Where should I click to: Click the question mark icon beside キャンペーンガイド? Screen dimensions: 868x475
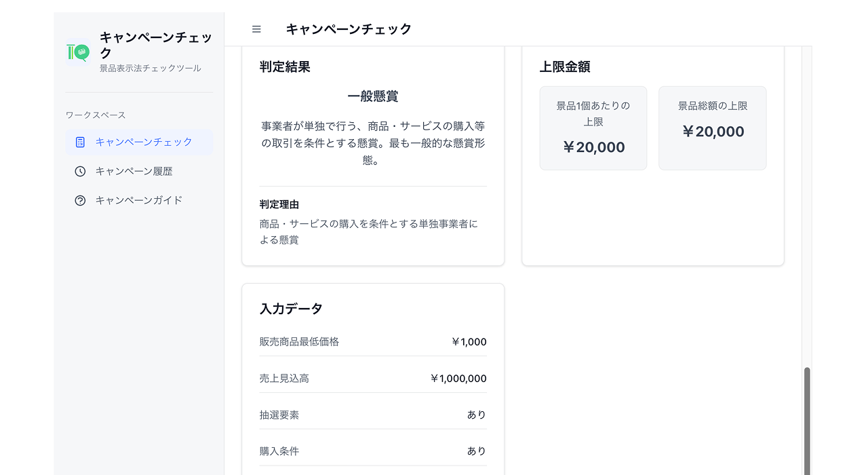(x=80, y=200)
